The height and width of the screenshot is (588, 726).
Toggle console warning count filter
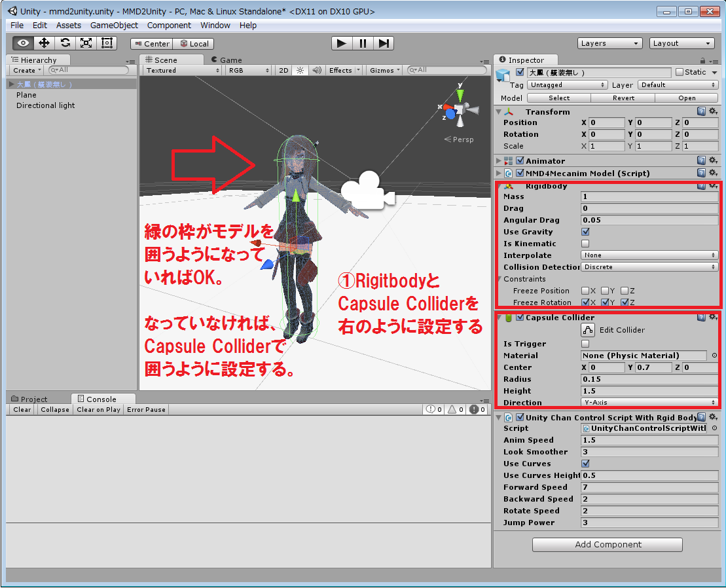[456, 409]
